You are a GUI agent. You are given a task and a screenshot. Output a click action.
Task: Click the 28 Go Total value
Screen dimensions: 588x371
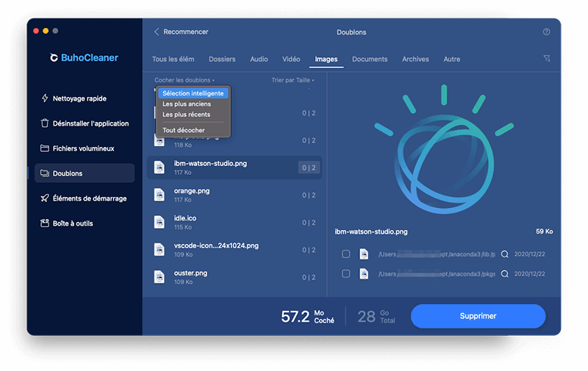coord(376,317)
